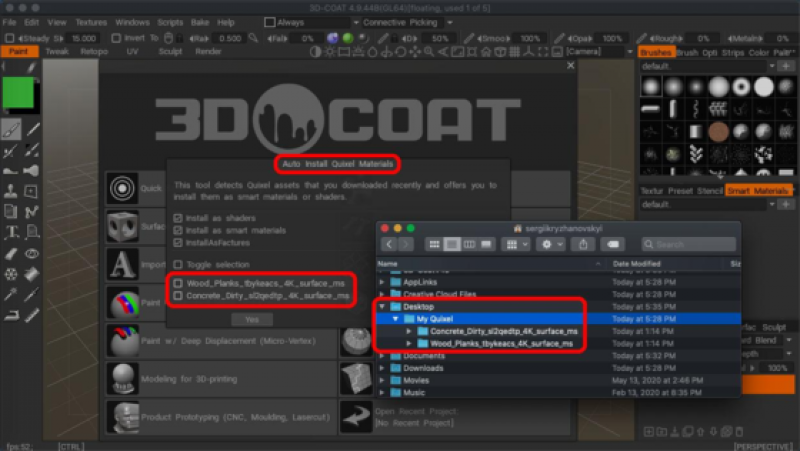Click the Open Recent Project arrow icon
This screenshot has height=451, width=800.
point(356,417)
